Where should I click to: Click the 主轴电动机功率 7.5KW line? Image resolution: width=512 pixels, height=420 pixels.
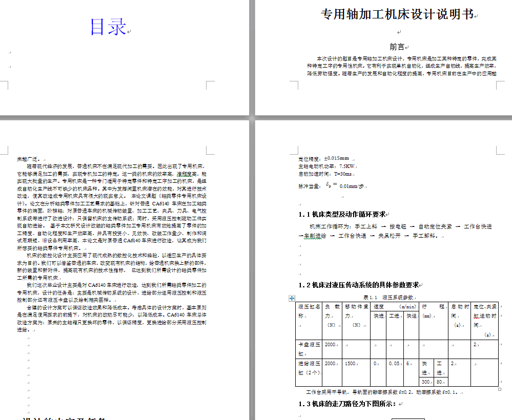point(327,166)
